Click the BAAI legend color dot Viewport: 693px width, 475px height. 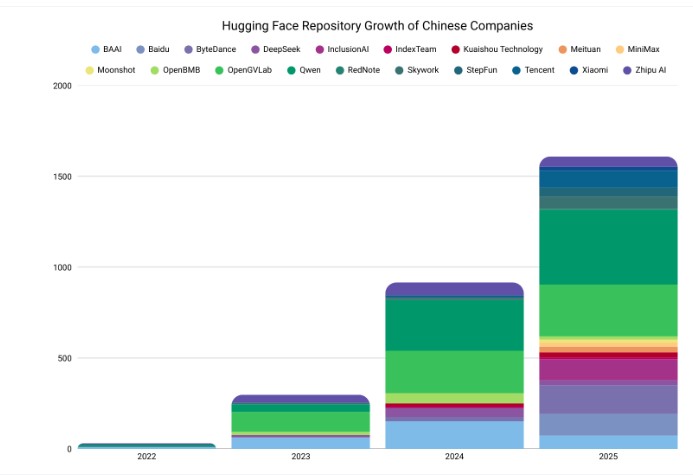pyautogui.click(x=95, y=49)
